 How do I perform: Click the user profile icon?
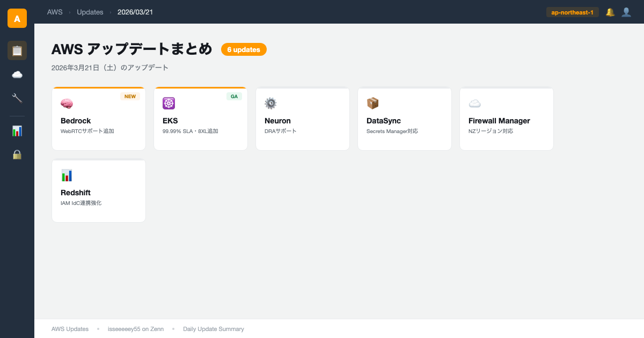(626, 12)
